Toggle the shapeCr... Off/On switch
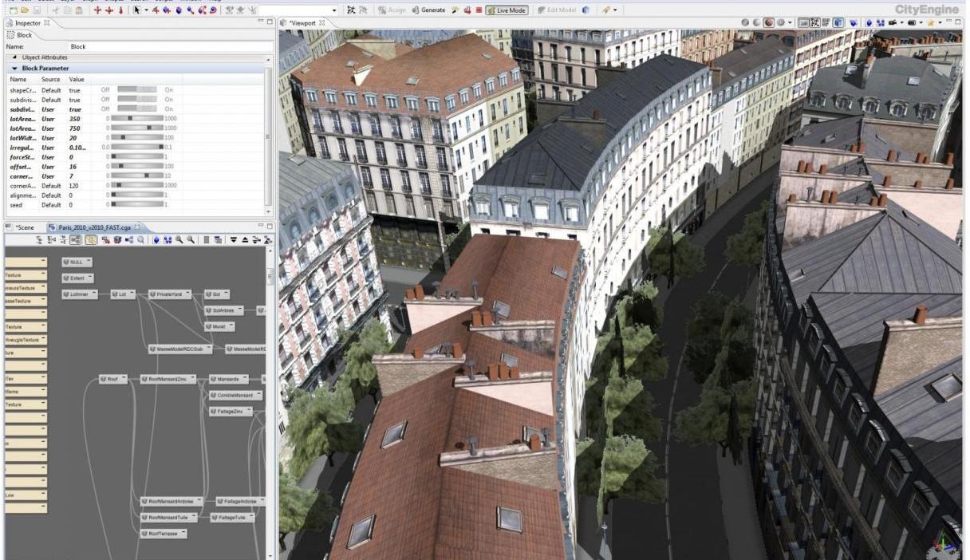 pyautogui.click(x=137, y=90)
